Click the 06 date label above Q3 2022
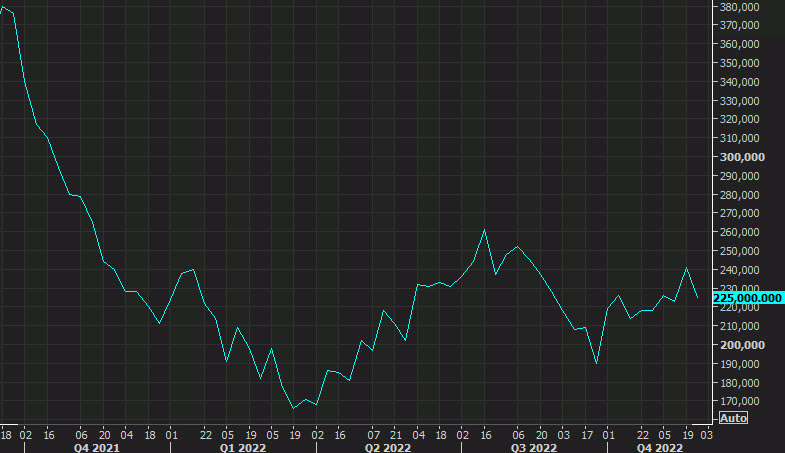The height and width of the screenshot is (453, 785). point(519,435)
